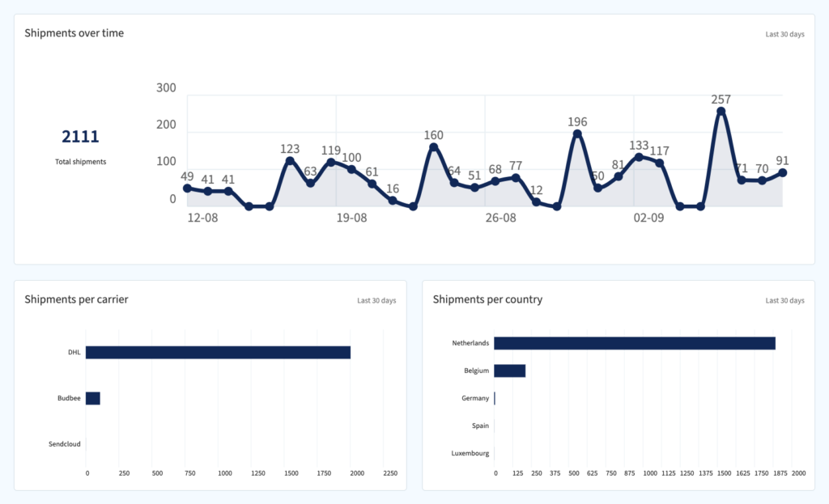
Task: Select the 123 data point marker
Action: pos(290,161)
